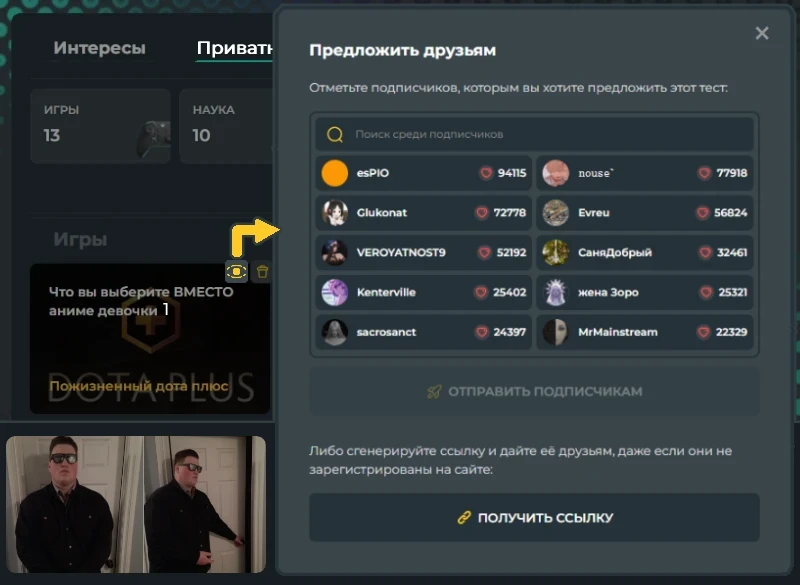Screen dimensions: 800x585
Task: Click VEROYATNOST9's avatar picture
Action: [x=335, y=252]
